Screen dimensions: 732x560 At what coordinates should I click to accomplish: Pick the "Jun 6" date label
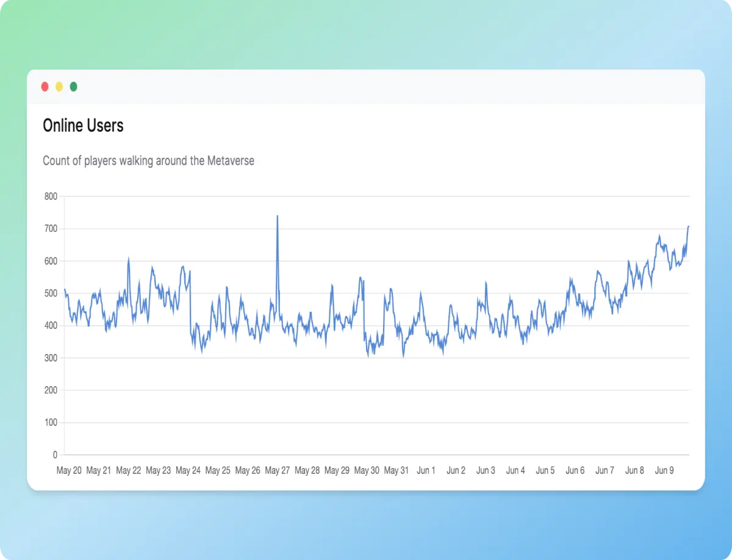pyautogui.click(x=575, y=471)
